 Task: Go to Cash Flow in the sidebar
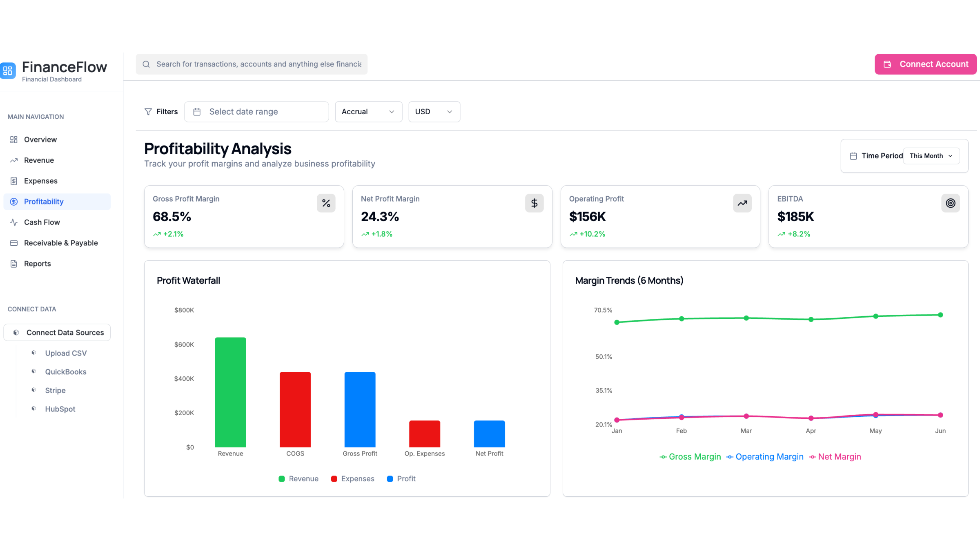pyautogui.click(x=42, y=222)
